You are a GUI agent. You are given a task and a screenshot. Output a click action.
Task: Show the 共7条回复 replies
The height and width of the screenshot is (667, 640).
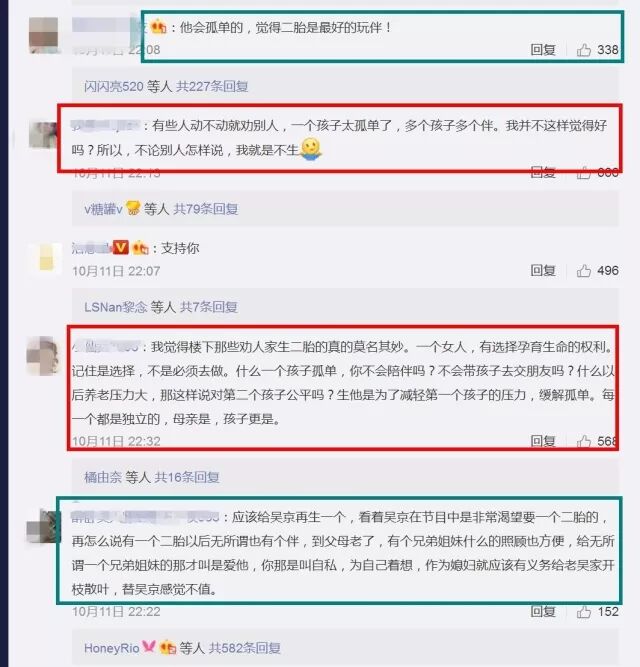(x=209, y=307)
